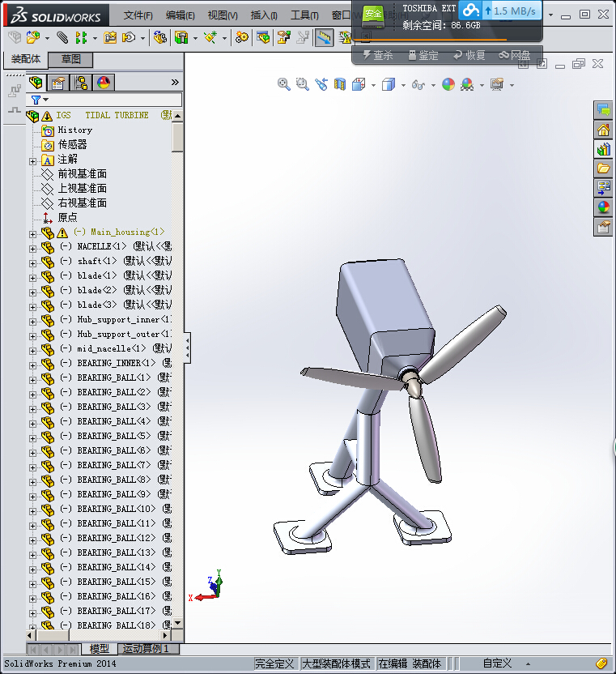The width and height of the screenshot is (616, 674).
Task: Open the ConfigurationManager tab
Action: (81, 82)
